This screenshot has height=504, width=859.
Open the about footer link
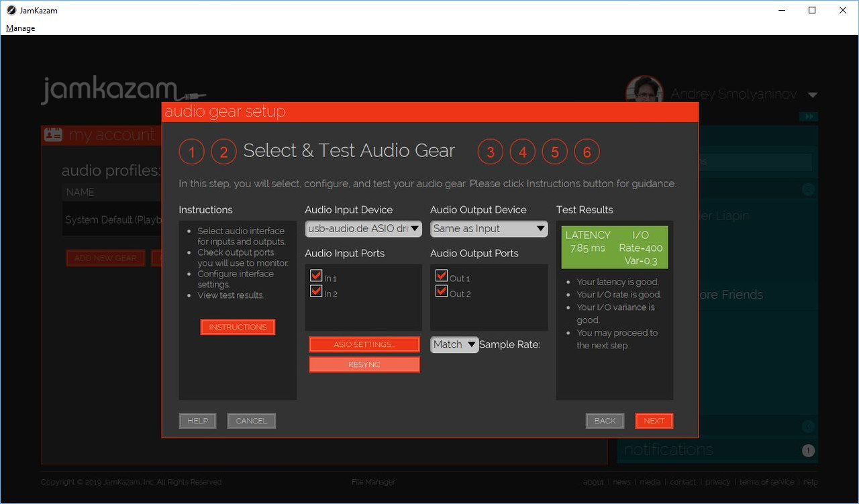pos(593,482)
